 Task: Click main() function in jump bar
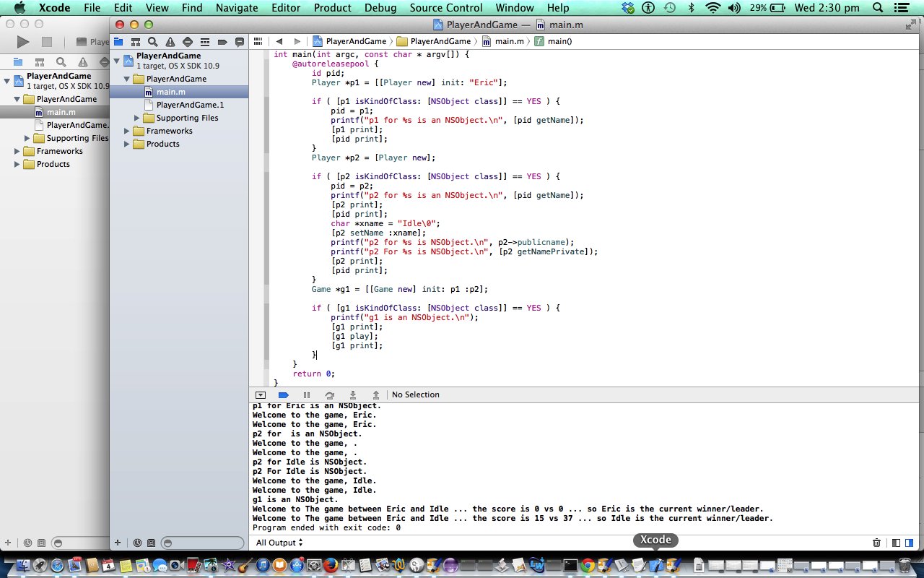pyautogui.click(x=553, y=42)
